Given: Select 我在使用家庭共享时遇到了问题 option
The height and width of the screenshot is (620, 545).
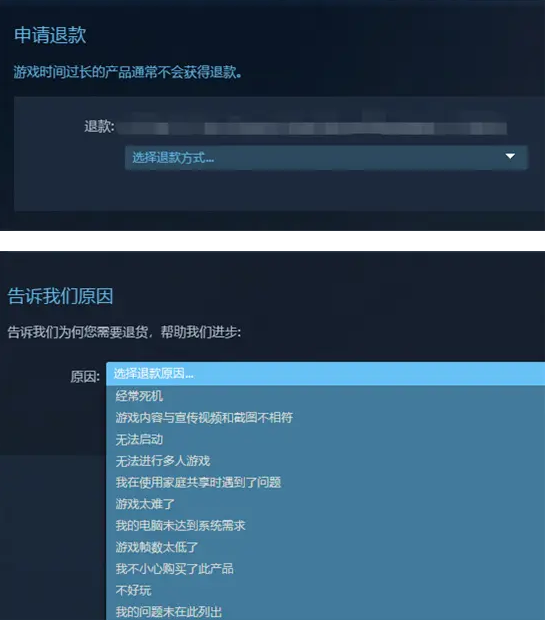Looking at the screenshot, I should 325,482.
